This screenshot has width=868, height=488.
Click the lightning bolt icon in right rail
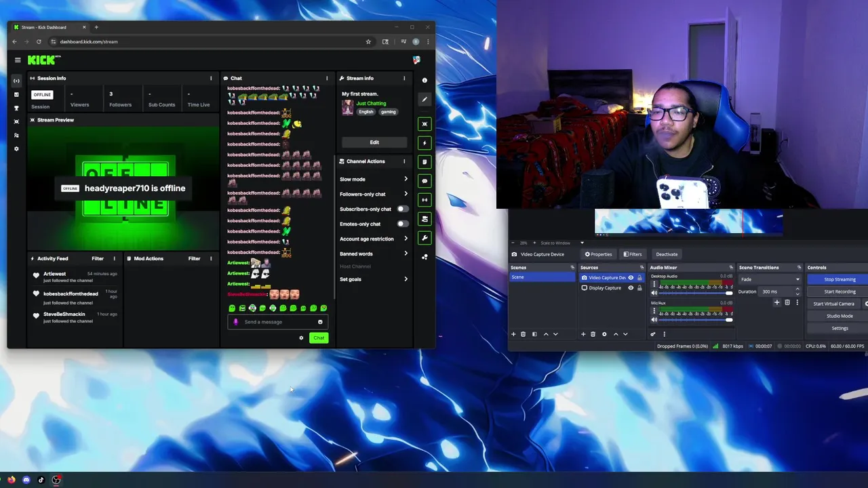(425, 143)
